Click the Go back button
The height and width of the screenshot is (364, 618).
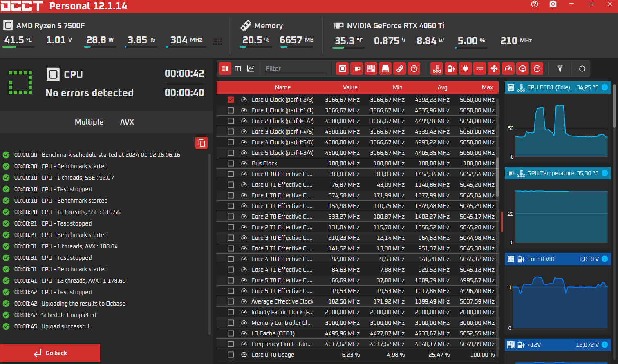50,353
